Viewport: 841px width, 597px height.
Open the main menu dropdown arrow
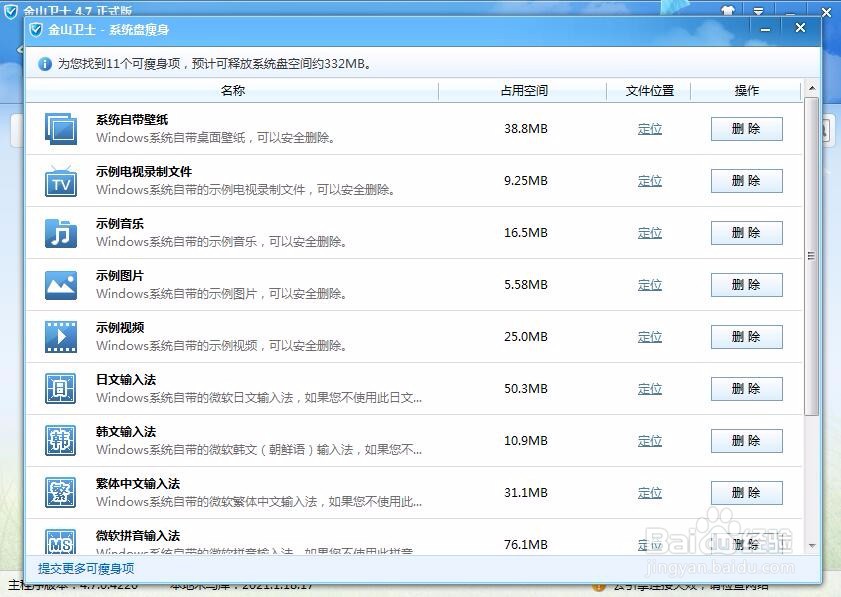[x=758, y=10]
